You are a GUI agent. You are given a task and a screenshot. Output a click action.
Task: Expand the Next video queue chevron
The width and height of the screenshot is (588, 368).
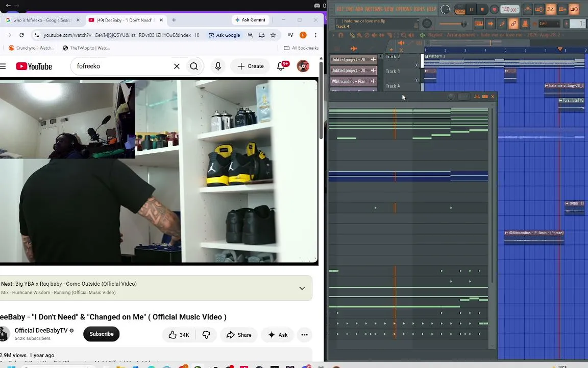click(x=302, y=288)
